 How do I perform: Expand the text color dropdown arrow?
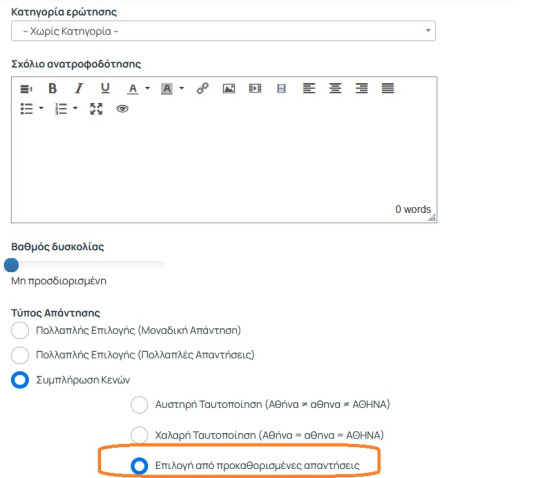pyautogui.click(x=148, y=88)
